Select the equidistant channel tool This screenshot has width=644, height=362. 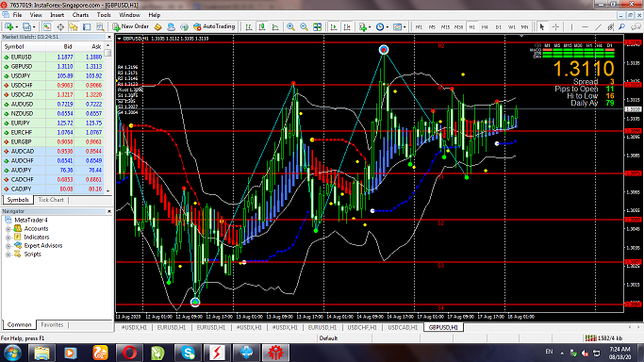point(611,26)
